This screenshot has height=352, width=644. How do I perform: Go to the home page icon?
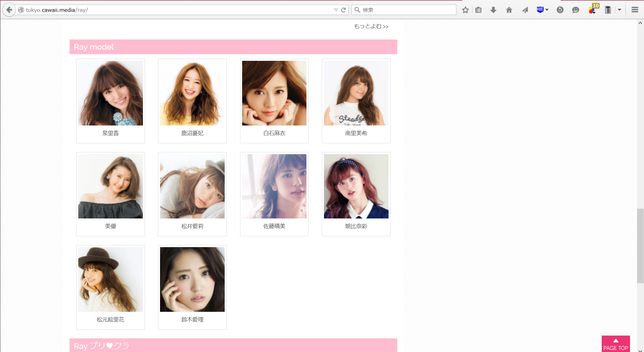pos(509,10)
